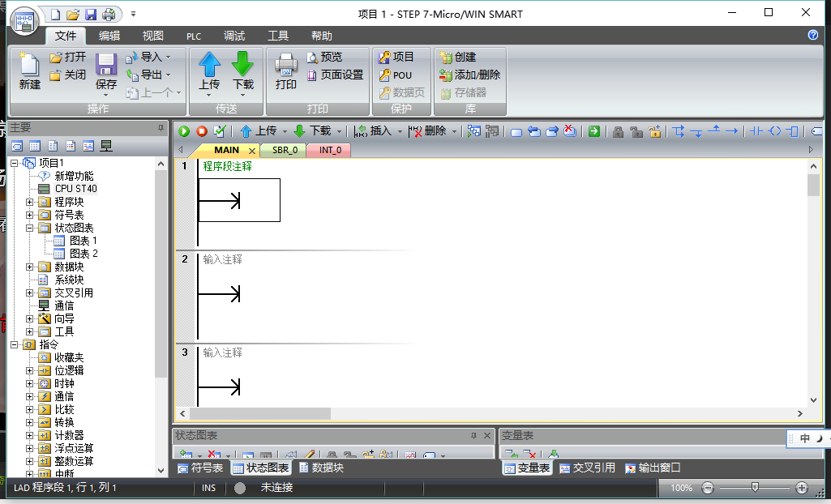The width and height of the screenshot is (831, 504).
Task: Click the 页面设置 button
Action: pos(335,75)
